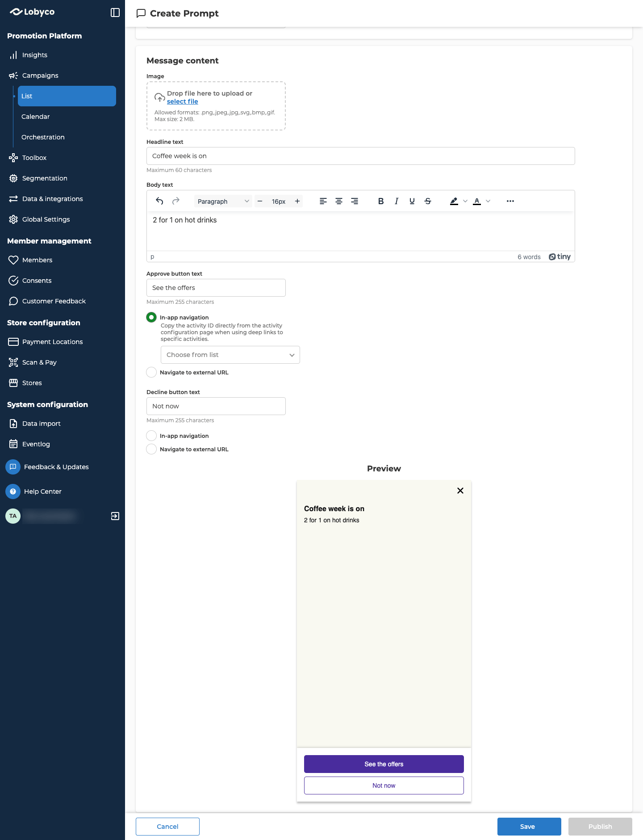The image size is (643, 840).
Task: Click the select file upload link
Action: point(182,101)
